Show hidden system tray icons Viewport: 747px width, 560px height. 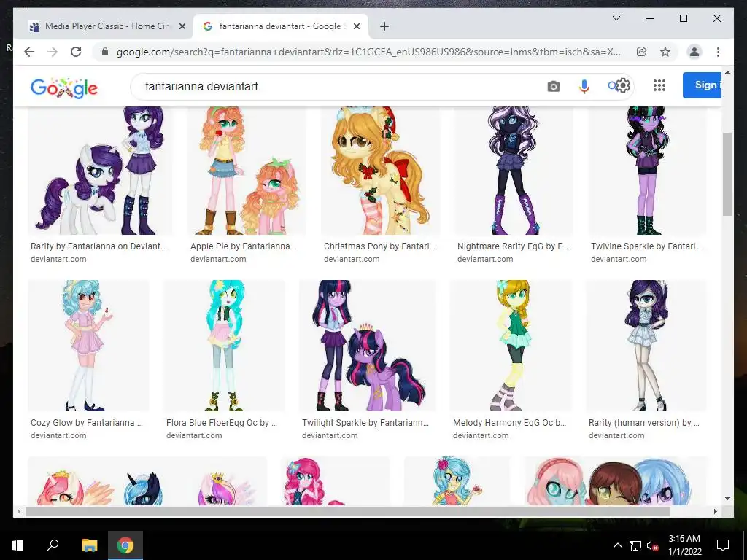[x=617, y=545]
